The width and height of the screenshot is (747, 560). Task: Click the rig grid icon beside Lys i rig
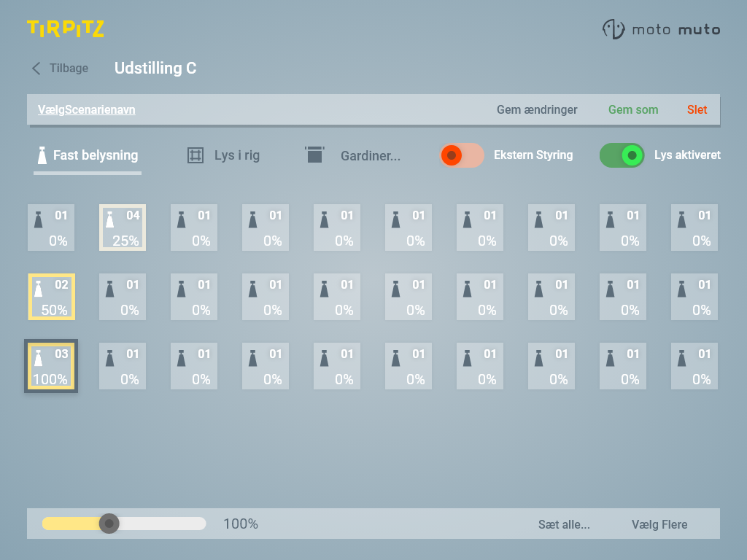pos(195,155)
